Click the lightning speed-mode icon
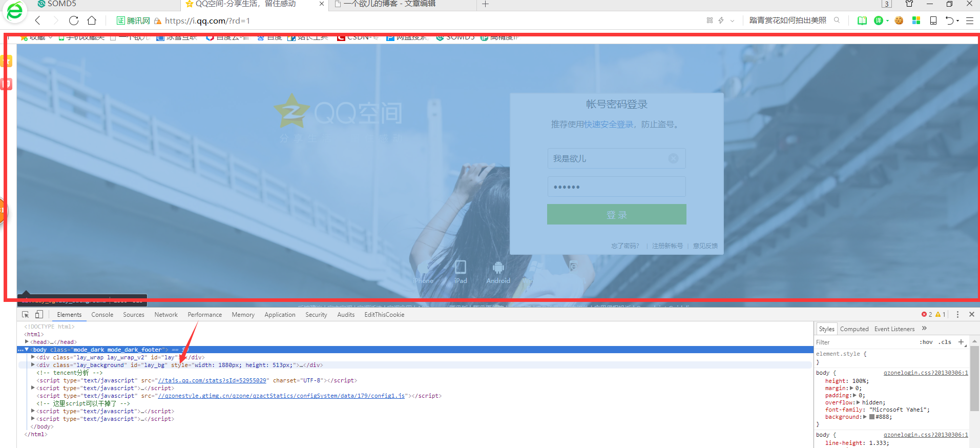 (721, 21)
